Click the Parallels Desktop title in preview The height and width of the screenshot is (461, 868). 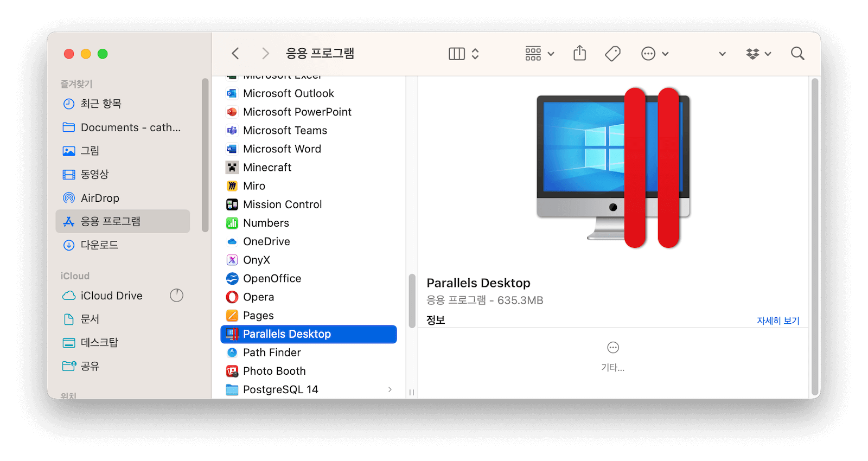pos(478,283)
